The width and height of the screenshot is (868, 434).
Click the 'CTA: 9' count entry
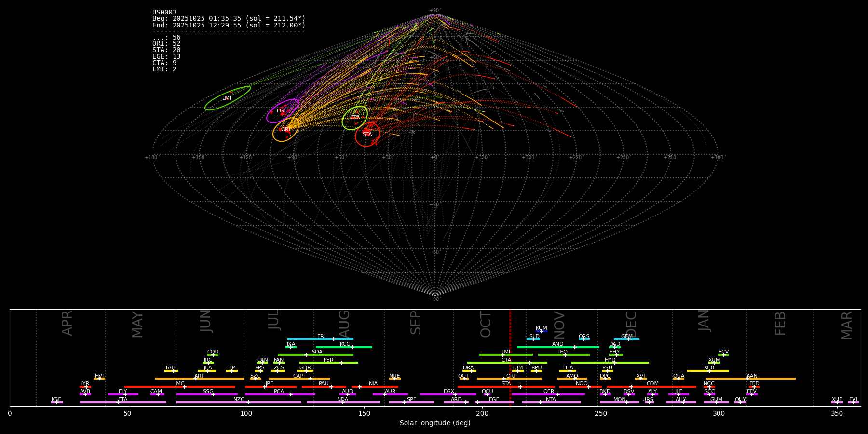coord(164,63)
